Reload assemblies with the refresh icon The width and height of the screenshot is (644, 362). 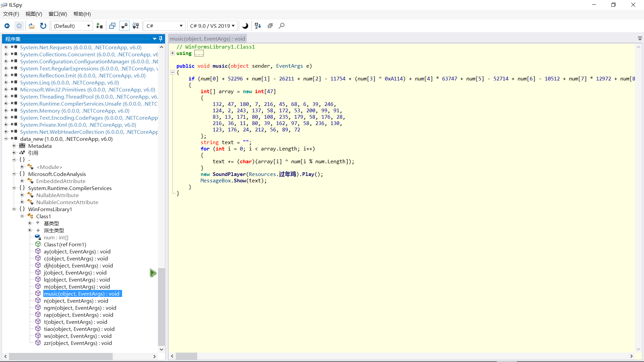click(x=43, y=26)
